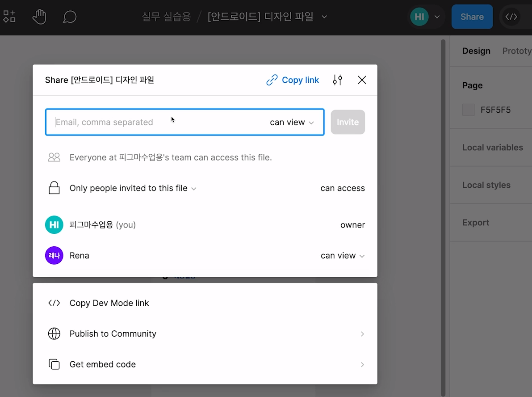Click the Rena name text
Image resolution: width=532 pixels, height=397 pixels.
[x=80, y=255]
